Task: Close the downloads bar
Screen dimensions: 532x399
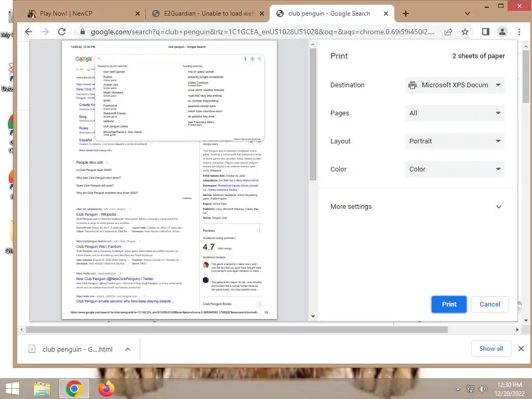Action: (x=521, y=349)
